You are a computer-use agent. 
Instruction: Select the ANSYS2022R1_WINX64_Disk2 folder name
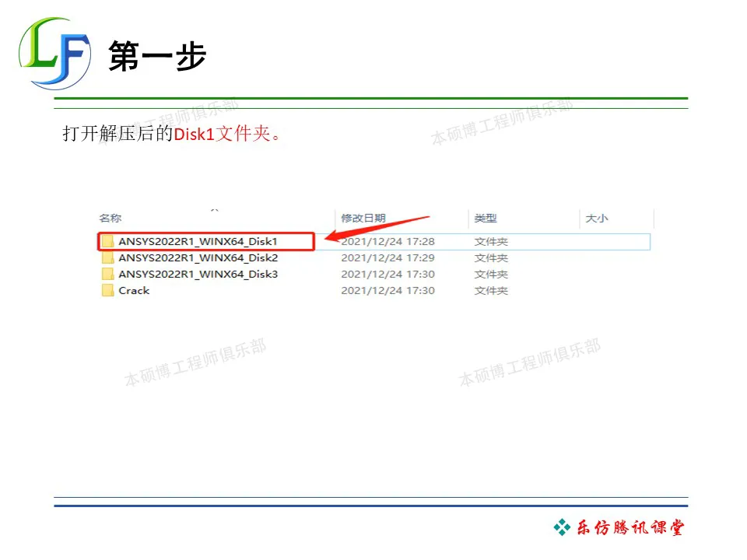[x=198, y=257]
